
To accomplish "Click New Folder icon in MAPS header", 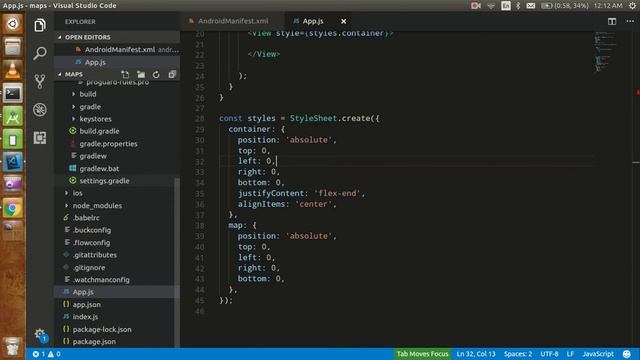I will click(141, 74).
